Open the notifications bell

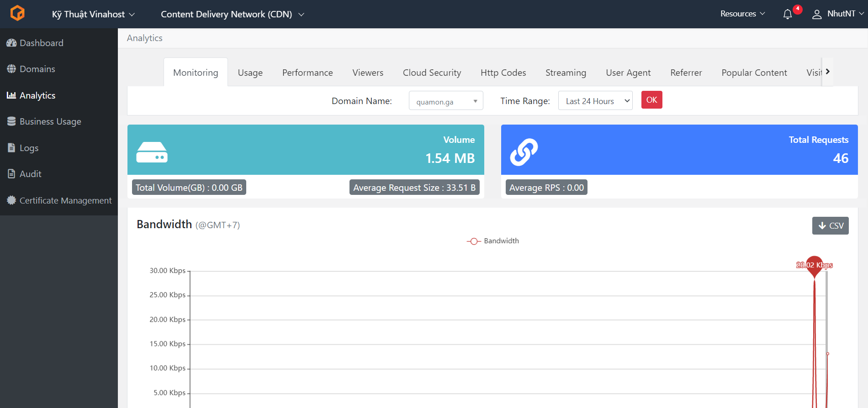(x=788, y=14)
